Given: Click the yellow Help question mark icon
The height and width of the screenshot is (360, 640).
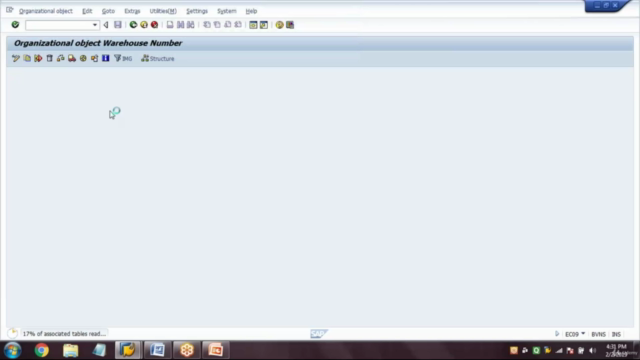Looking at the screenshot, I should click(x=279, y=25).
